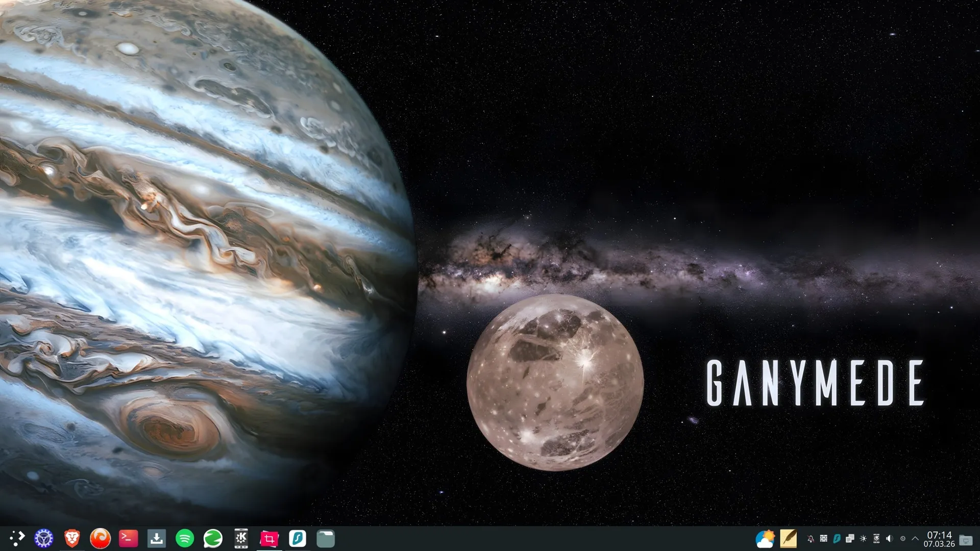Open clipboard tray icon

850,539
